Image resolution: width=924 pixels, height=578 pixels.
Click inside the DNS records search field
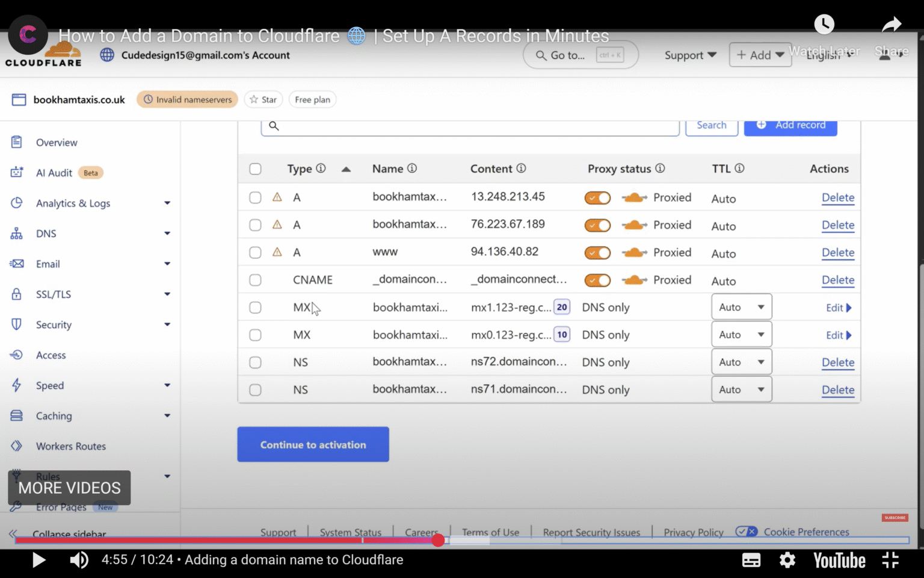click(469, 126)
